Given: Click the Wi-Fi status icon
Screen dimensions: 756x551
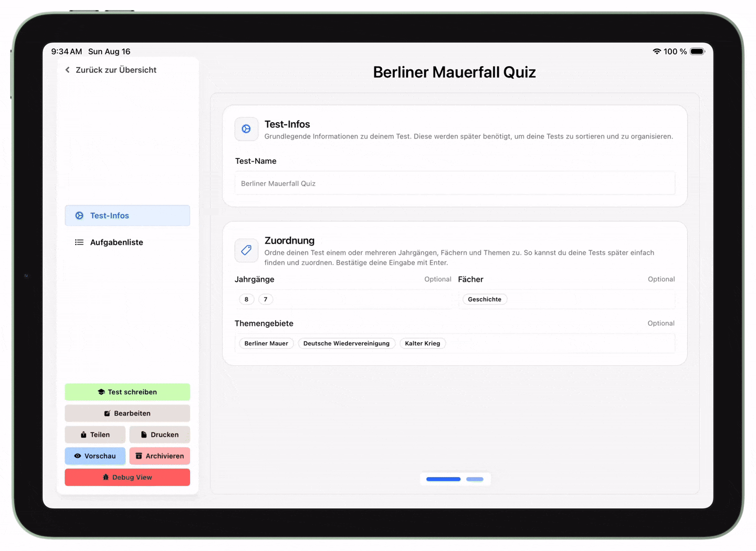Looking at the screenshot, I should click(x=657, y=51).
